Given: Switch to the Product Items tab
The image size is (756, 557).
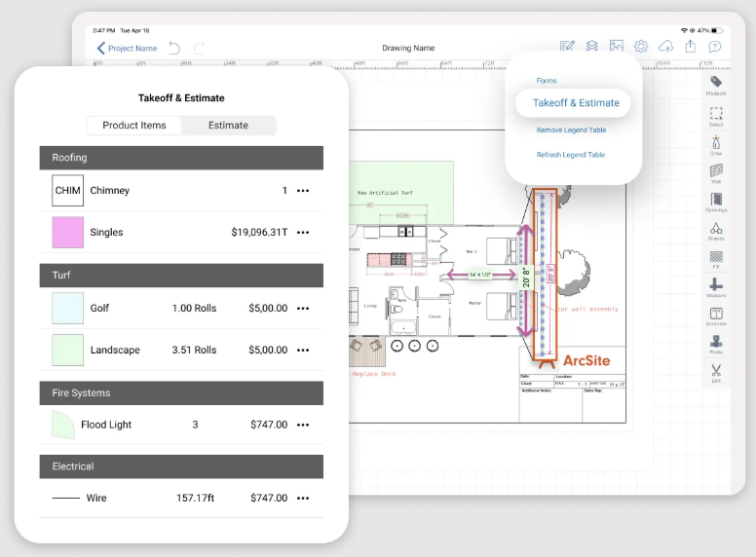Looking at the screenshot, I should pyautogui.click(x=134, y=126).
